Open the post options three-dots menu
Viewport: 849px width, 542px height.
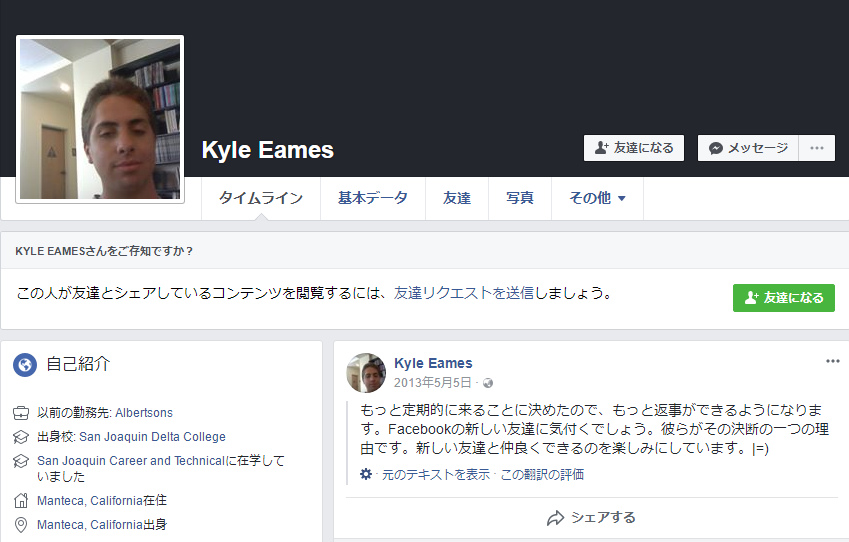pos(832,361)
